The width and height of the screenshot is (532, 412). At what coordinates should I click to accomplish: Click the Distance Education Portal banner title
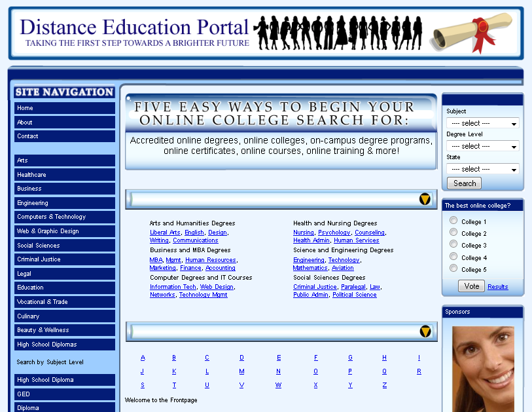pyautogui.click(x=134, y=27)
